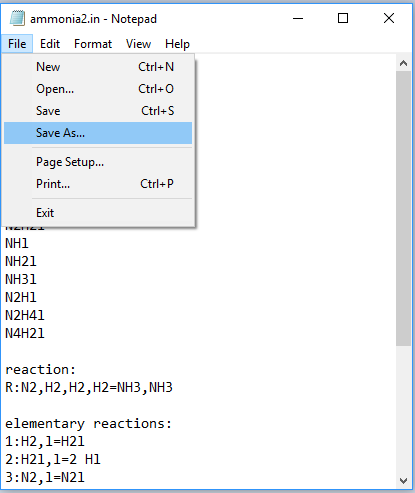This screenshot has height=493, width=415.
Task: Select Save As... menu item
Action: click(98, 133)
